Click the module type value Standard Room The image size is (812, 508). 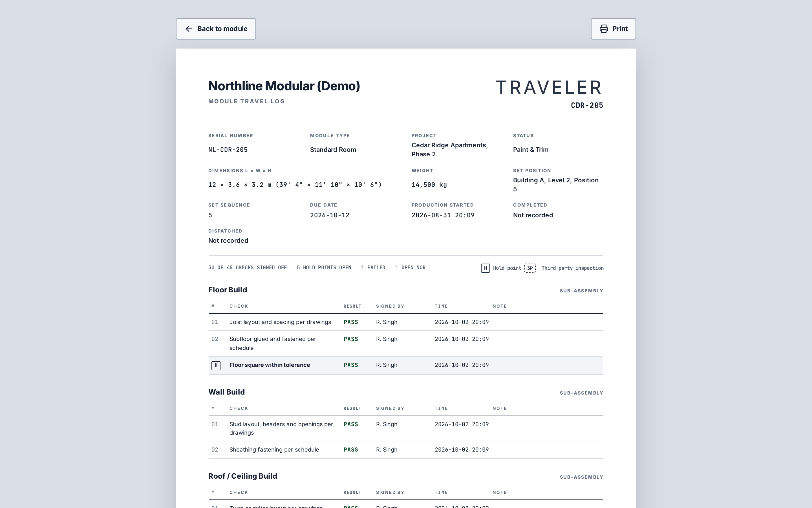[x=333, y=150]
